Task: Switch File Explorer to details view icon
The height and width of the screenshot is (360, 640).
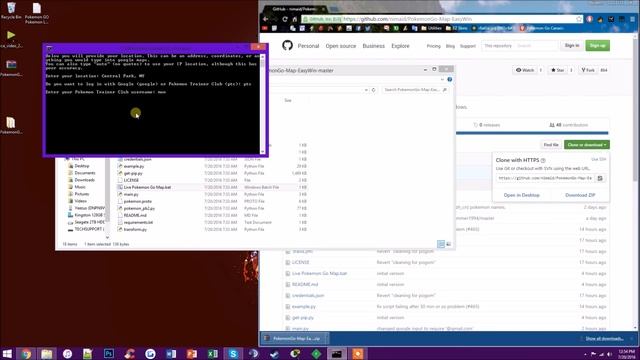Action: [441, 244]
